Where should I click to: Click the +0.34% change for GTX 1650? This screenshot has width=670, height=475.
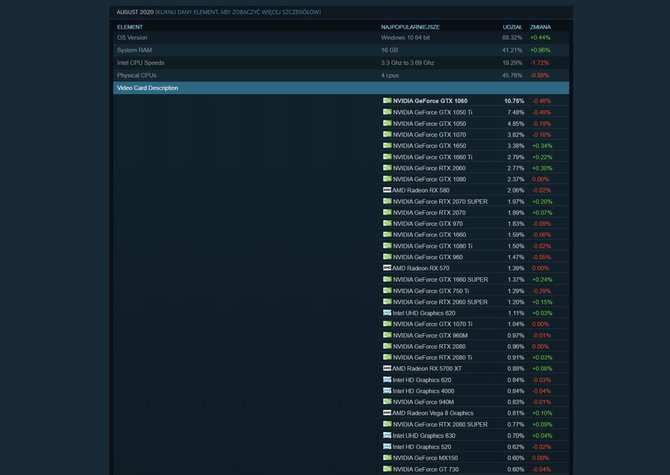pos(542,146)
